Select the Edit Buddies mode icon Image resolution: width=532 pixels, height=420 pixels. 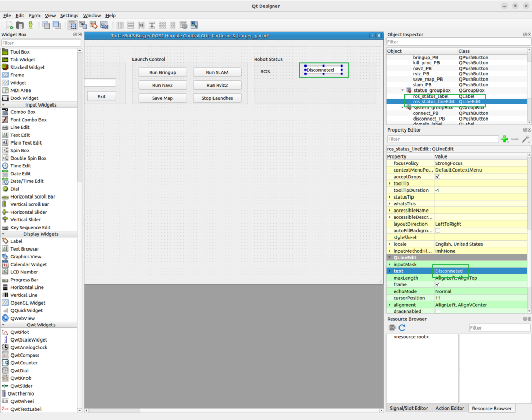click(x=94, y=25)
